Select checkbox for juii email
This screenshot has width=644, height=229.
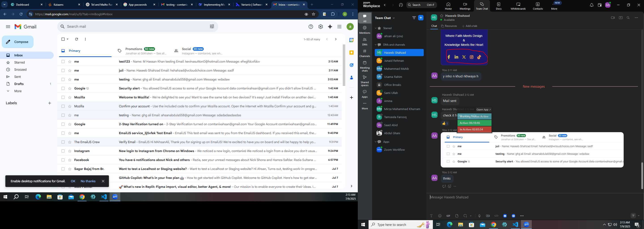[x=63, y=70]
